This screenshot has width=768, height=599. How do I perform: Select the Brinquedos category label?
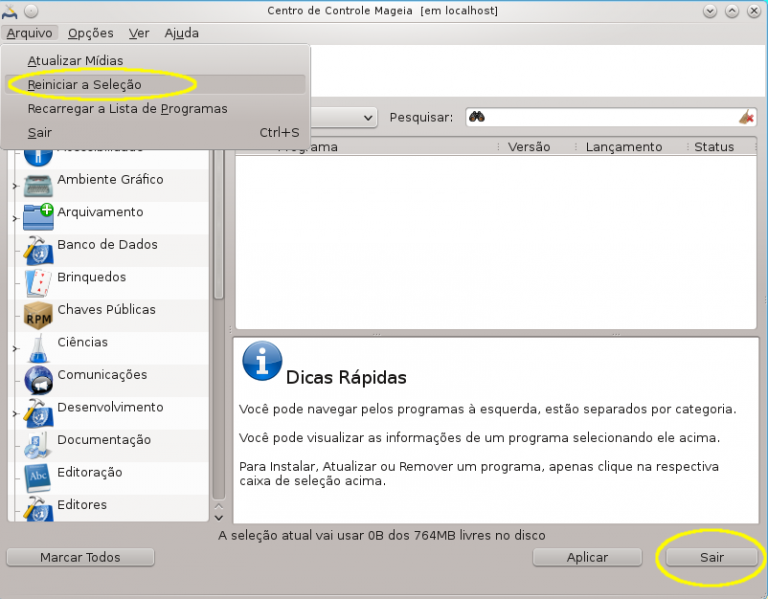(92, 277)
